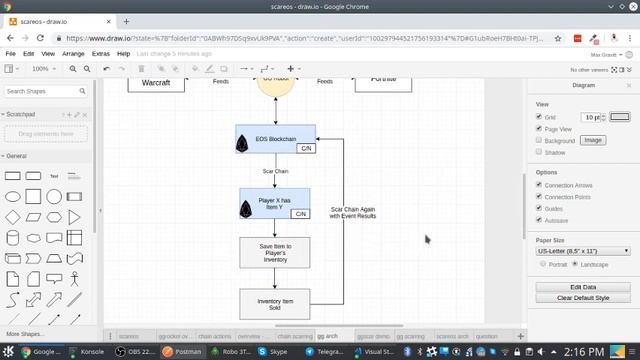Toggle the Grid checkbox

539,117
